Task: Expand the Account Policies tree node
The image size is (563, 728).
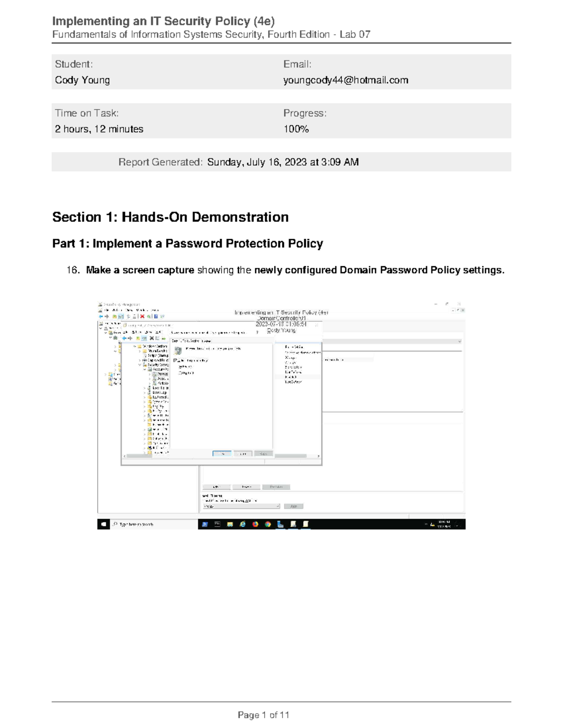Action: coord(145,370)
